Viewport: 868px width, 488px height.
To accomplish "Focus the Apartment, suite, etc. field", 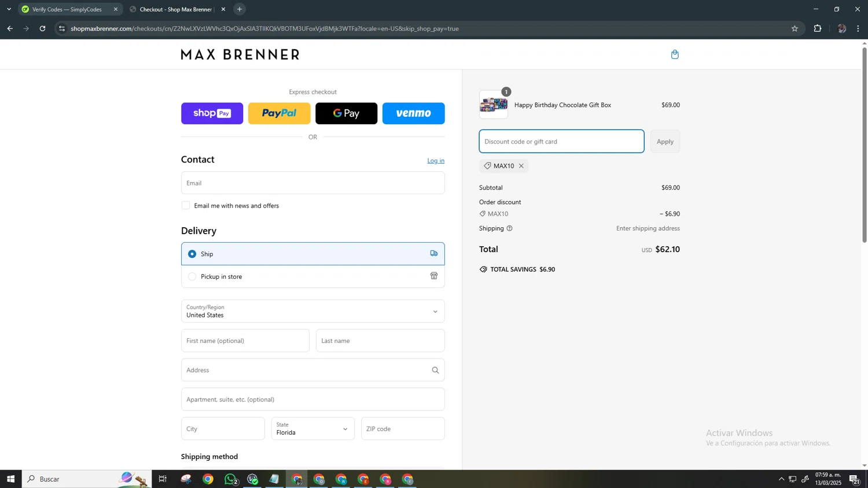I will click(313, 400).
